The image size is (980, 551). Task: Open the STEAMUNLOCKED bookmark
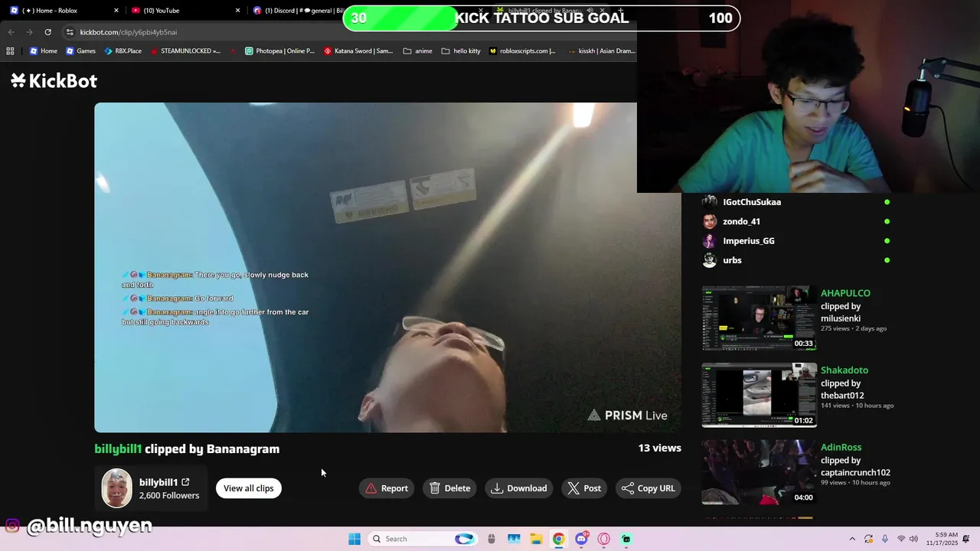click(x=185, y=51)
